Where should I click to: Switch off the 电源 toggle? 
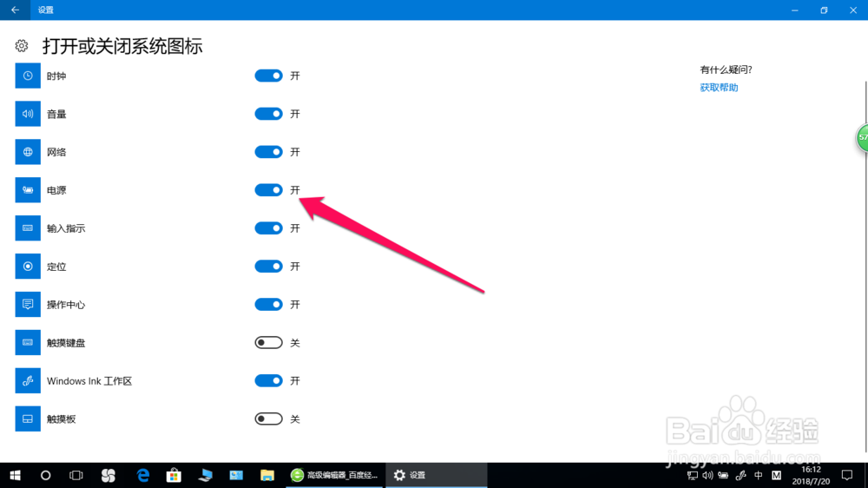coord(268,190)
